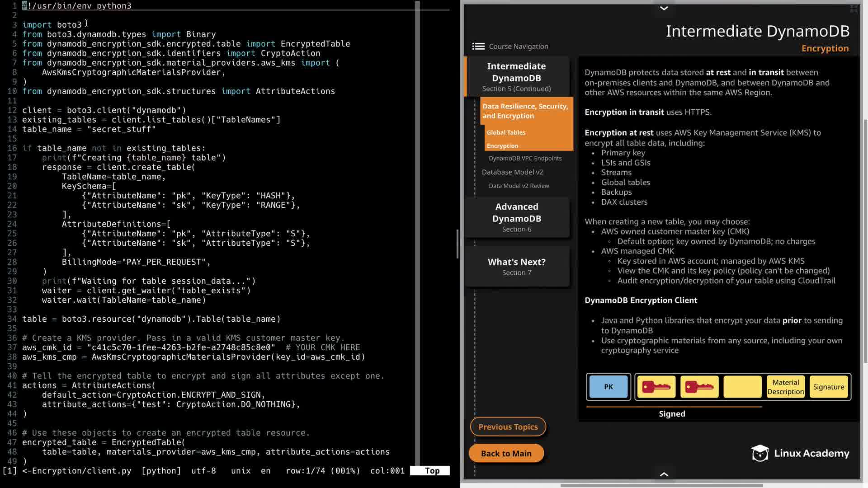This screenshot has height=488, width=868.
Task: Click the second red key icon box
Action: coord(699,387)
